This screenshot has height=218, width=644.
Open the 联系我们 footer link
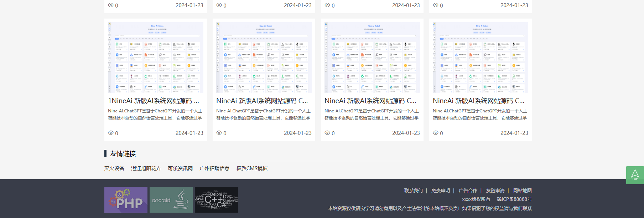point(413,191)
